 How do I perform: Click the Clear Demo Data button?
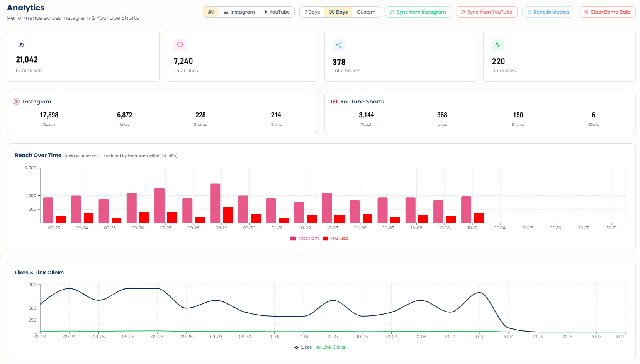tap(607, 12)
